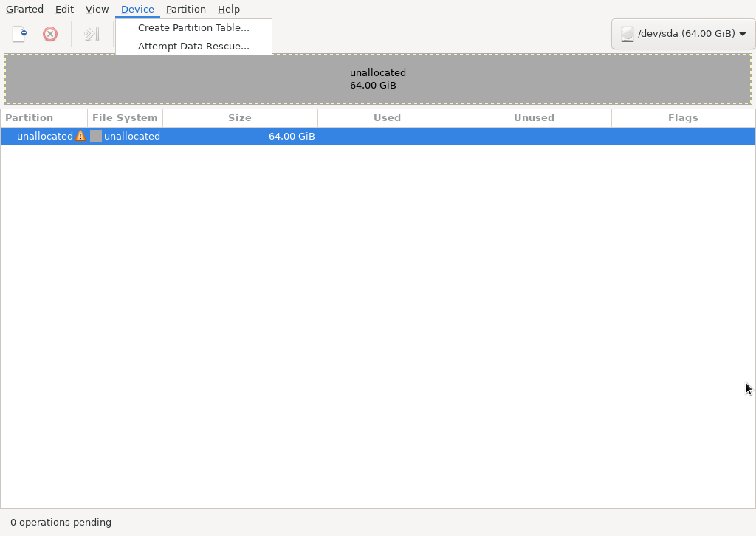Select the unallocated 64.00 GiB disk graphic
Image resolution: width=756 pixels, height=536 pixels.
tap(378, 79)
